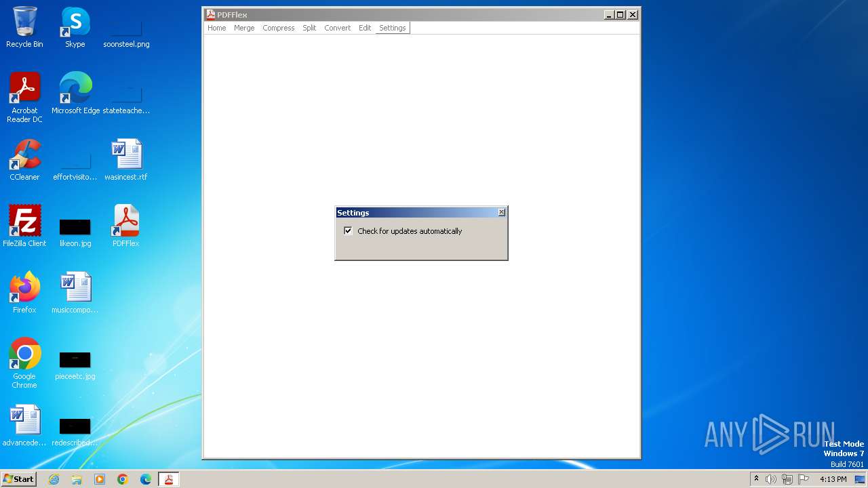Select the Recycle Bin desktop icon
The width and height of the screenshot is (868, 488).
click(24, 27)
